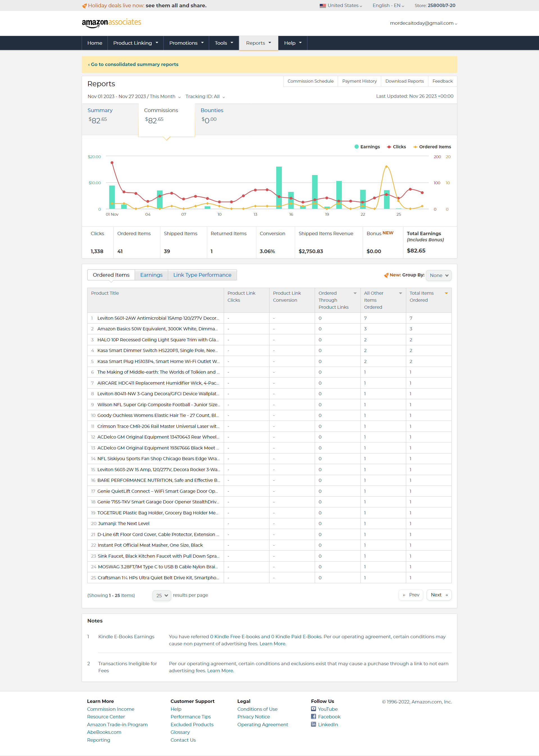
Task: Select the Link Type Performance tab
Action: pos(202,275)
